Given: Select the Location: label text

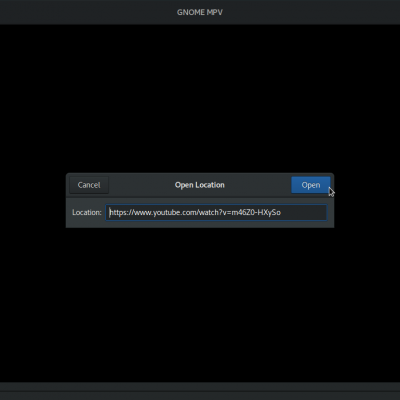Looking at the screenshot, I should pos(87,212).
